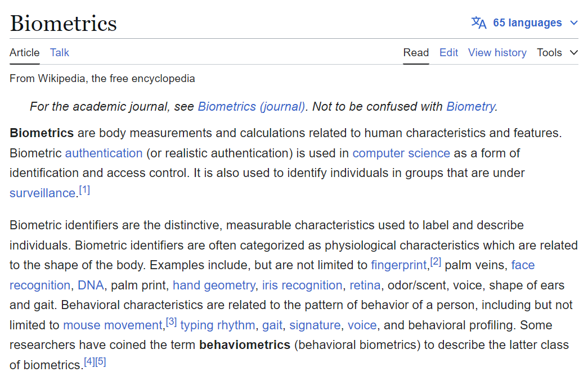588x381 pixels.
Task: Follow the Biometrics (journal) link
Action: point(252,107)
